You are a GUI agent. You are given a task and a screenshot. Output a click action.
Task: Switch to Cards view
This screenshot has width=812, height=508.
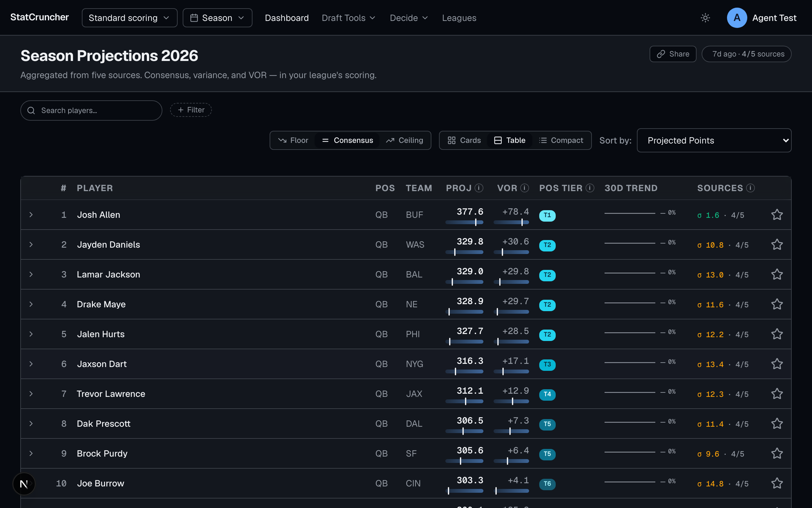(x=464, y=140)
